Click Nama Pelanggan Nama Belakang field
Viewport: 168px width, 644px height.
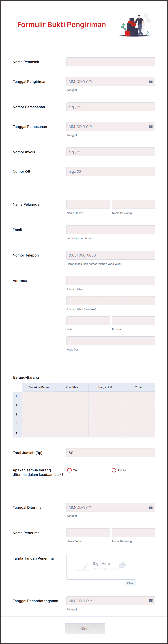pyautogui.click(x=133, y=204)
